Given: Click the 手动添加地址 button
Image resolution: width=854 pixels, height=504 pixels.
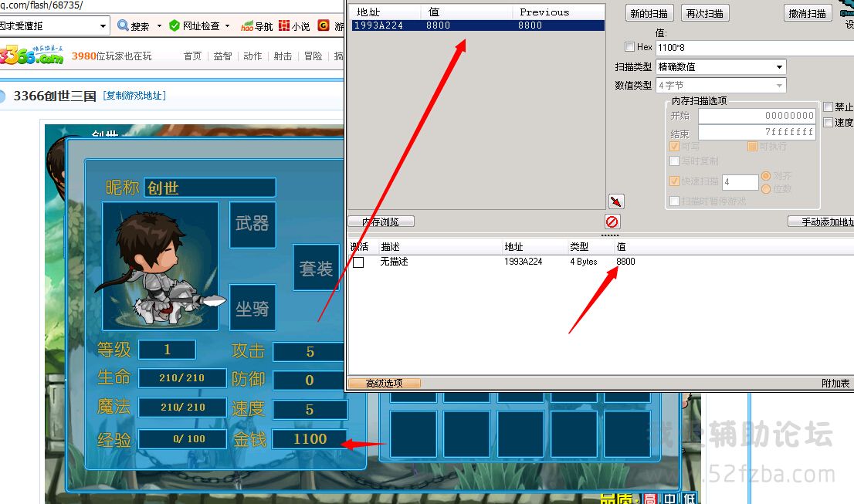Looking at the screenshot, I should [821, 222].
